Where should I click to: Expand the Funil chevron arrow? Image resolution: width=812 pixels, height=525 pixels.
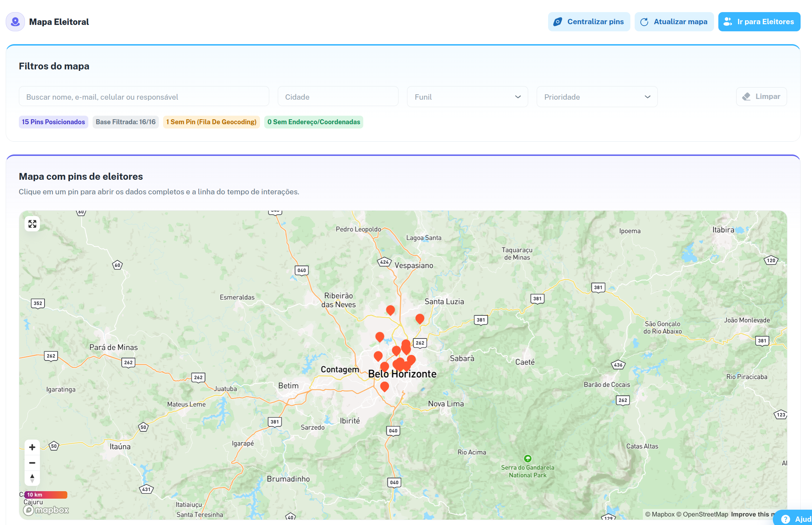click(518, 96)
